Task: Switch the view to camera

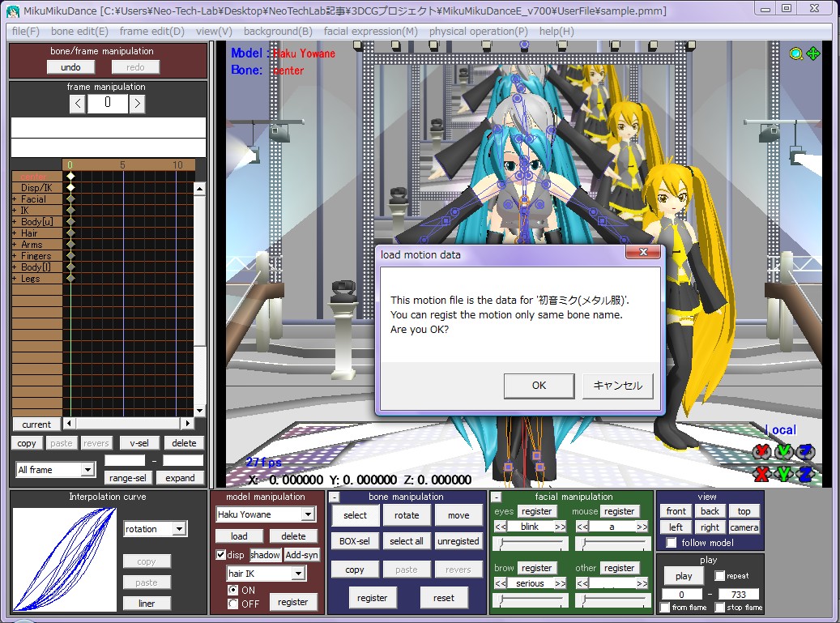Action: pyautogui.click(x=744, y=527)
